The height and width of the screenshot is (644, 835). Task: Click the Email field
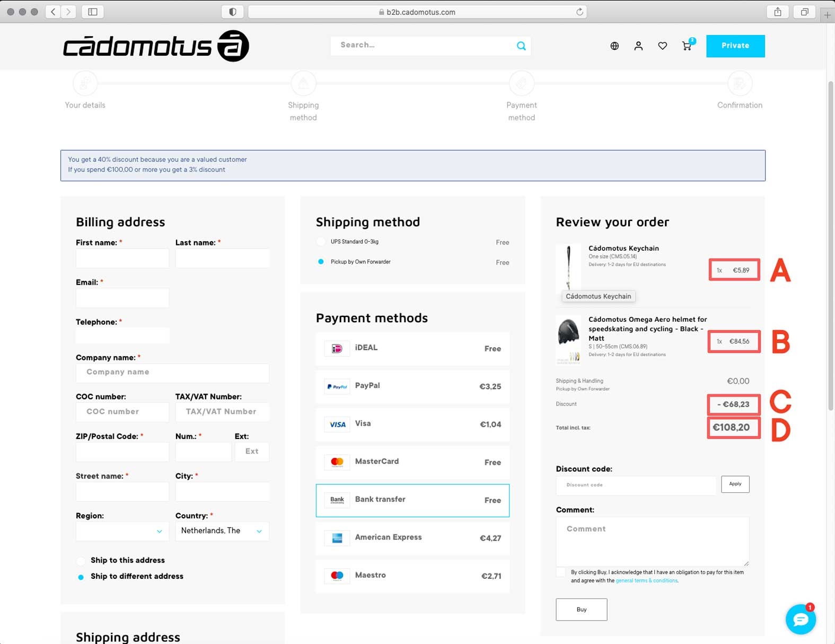coord(122,298)
